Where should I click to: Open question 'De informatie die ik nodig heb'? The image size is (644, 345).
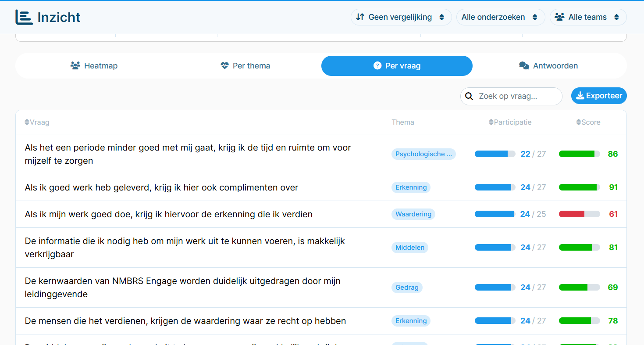[185, 248]
